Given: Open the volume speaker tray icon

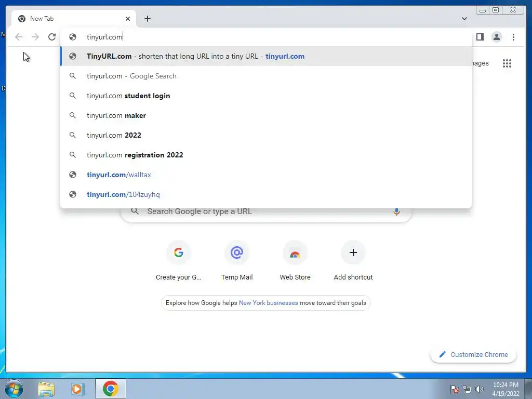Looking at the screenshot, I should 480,389.
